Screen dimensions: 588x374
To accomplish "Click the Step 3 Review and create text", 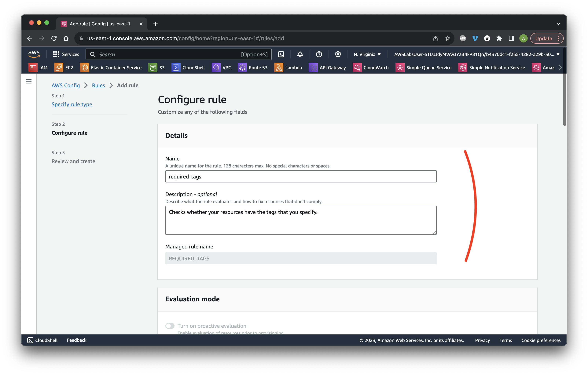I will [73, 161].
